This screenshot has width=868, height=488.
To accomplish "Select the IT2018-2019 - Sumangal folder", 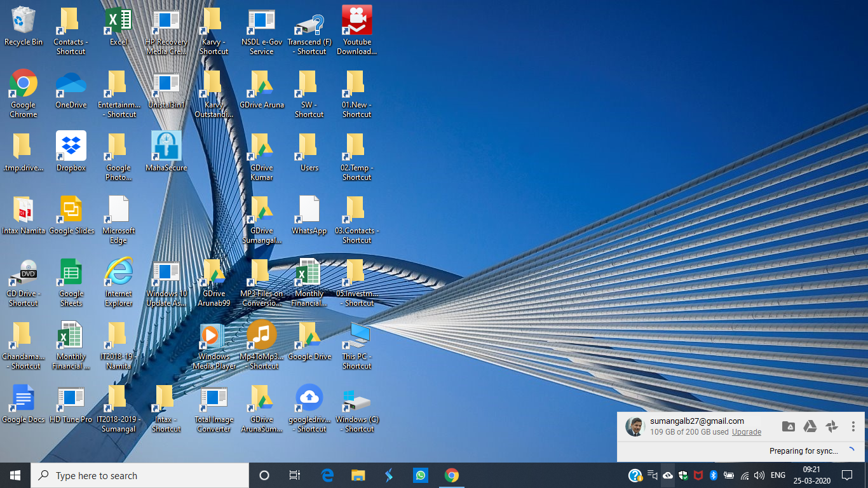I will point(119,408).
